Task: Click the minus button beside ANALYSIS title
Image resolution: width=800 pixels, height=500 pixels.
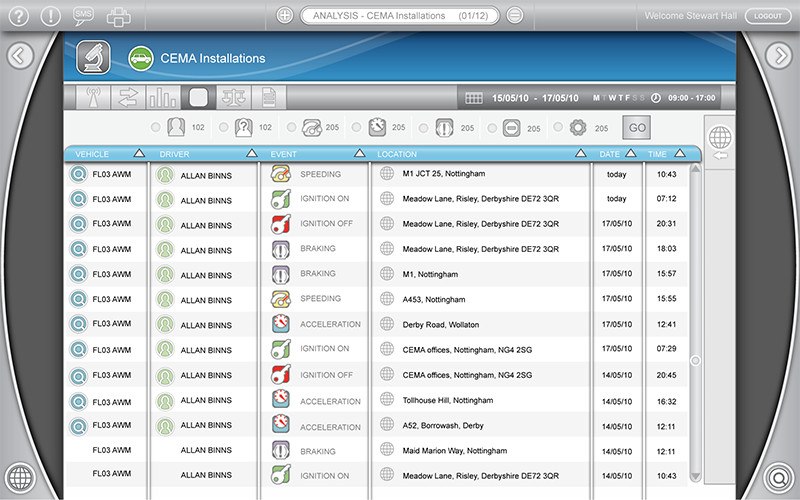Action: [x=515, y=15]
